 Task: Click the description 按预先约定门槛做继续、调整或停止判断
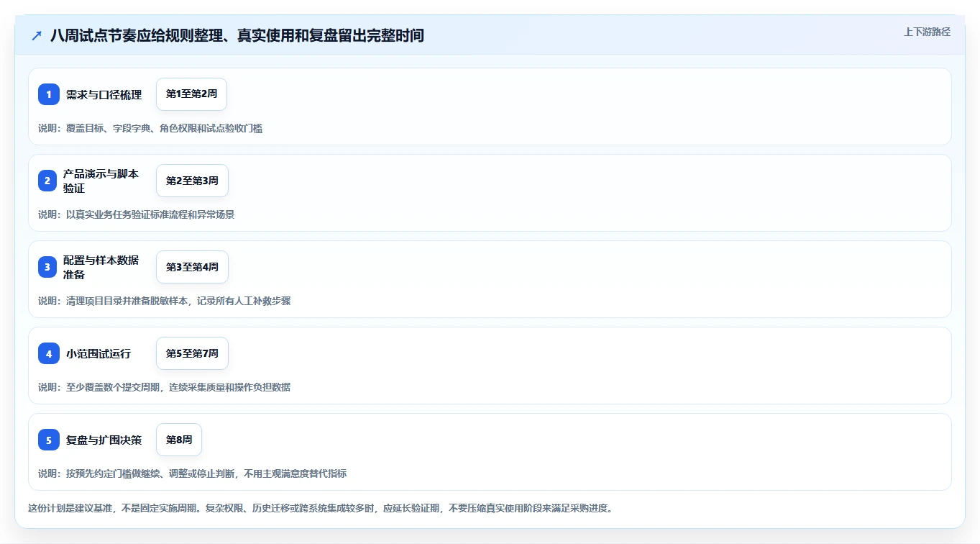[x=150, y=473]
